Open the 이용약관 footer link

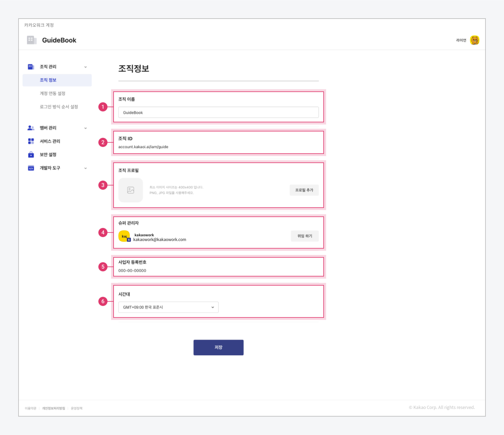point(30,408)
